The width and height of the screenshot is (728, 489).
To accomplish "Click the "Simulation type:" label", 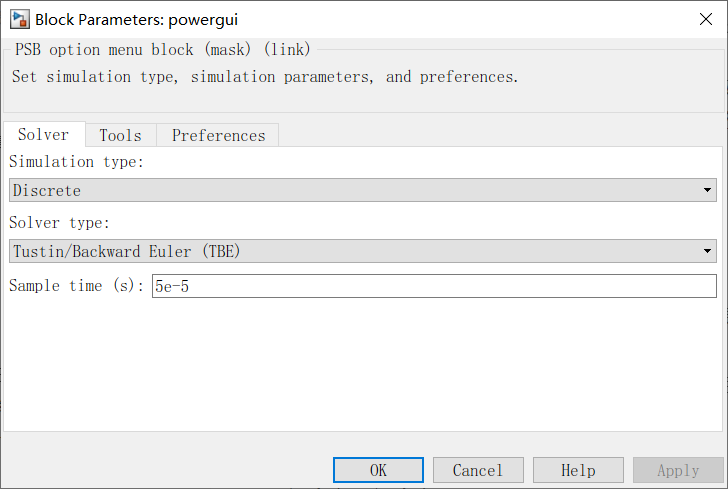I will tap(76, 161).
